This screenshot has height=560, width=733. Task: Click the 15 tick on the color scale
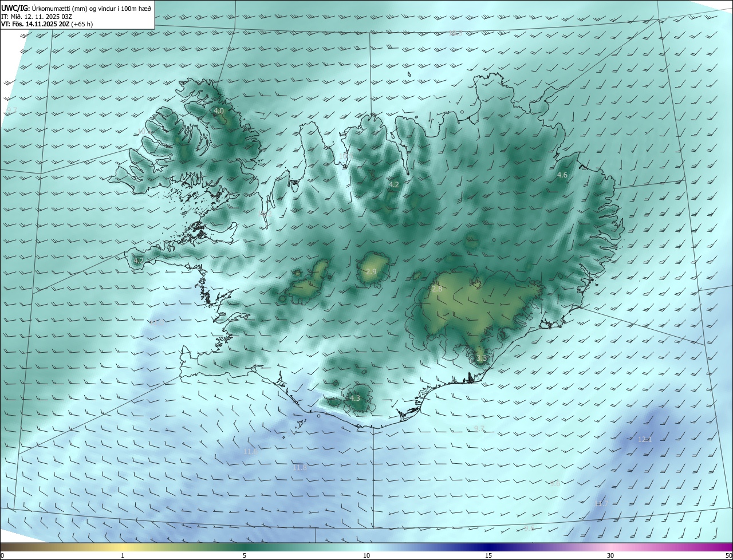tap(488, 555)
